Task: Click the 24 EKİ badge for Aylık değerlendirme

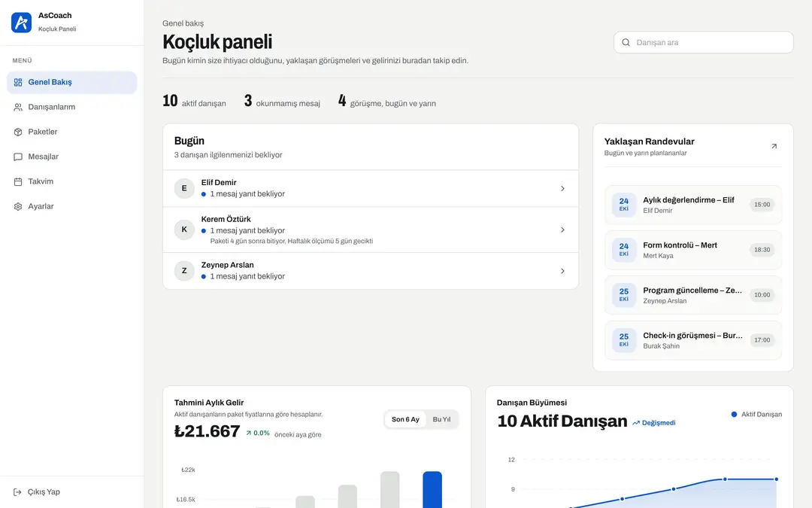Action: tap(624, 205)
